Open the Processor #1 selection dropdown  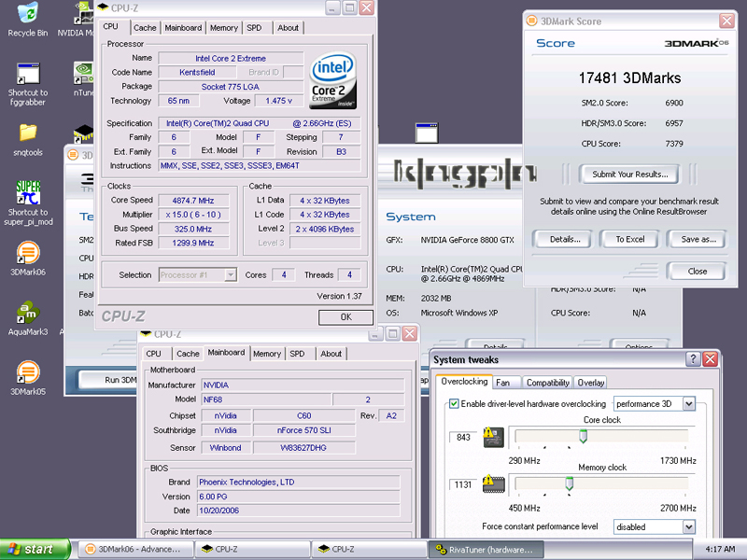(x=231, y=274)
